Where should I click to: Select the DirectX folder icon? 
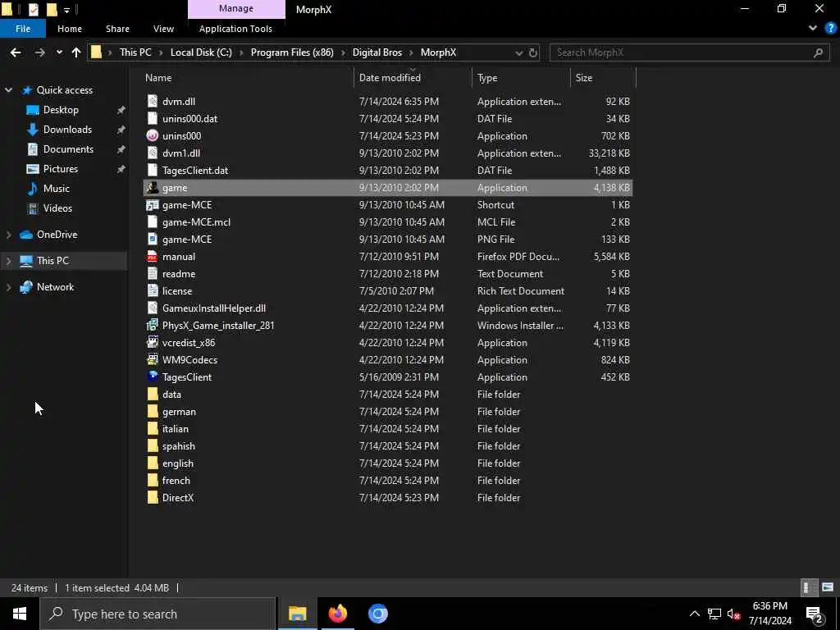click(x=153, y=498)
